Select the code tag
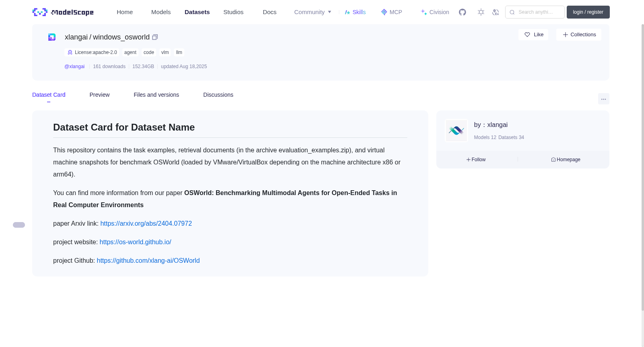The image size is (644, 347). (149, 52)
